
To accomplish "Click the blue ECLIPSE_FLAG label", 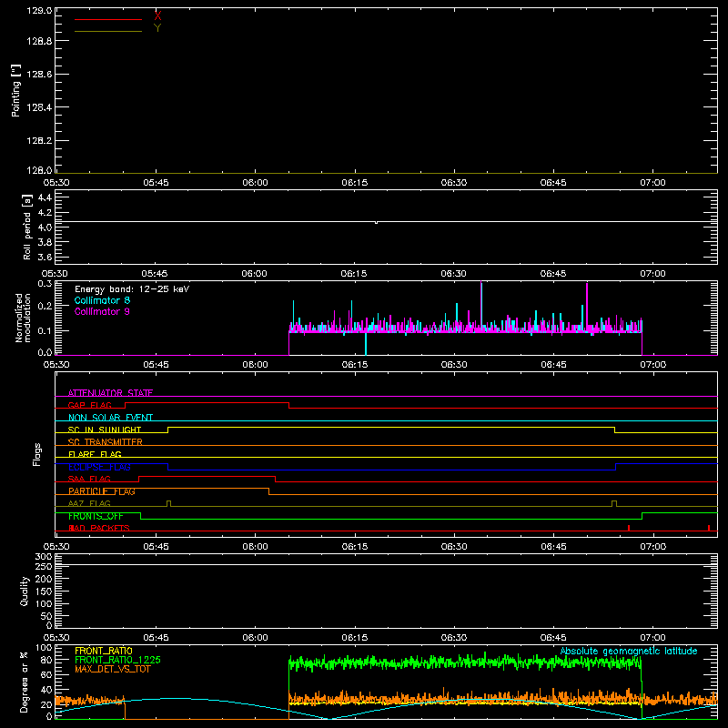I will tap(99, 467).
